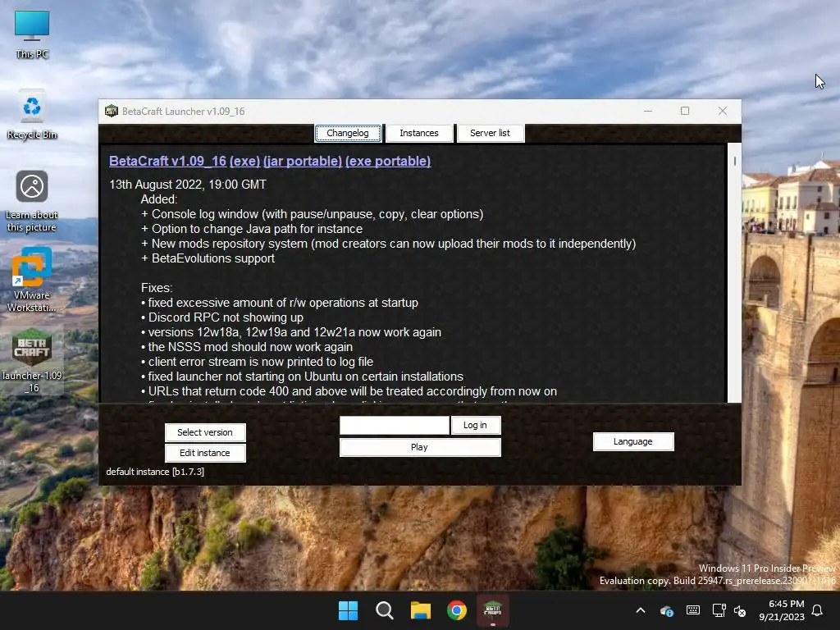The image size is (840, 630).
Task: Launch Google Chrome from the taskbar
Action: 456,610
